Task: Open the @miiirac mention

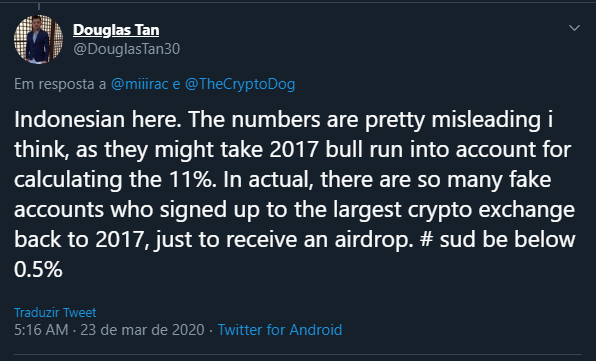Action: point(139,84)
